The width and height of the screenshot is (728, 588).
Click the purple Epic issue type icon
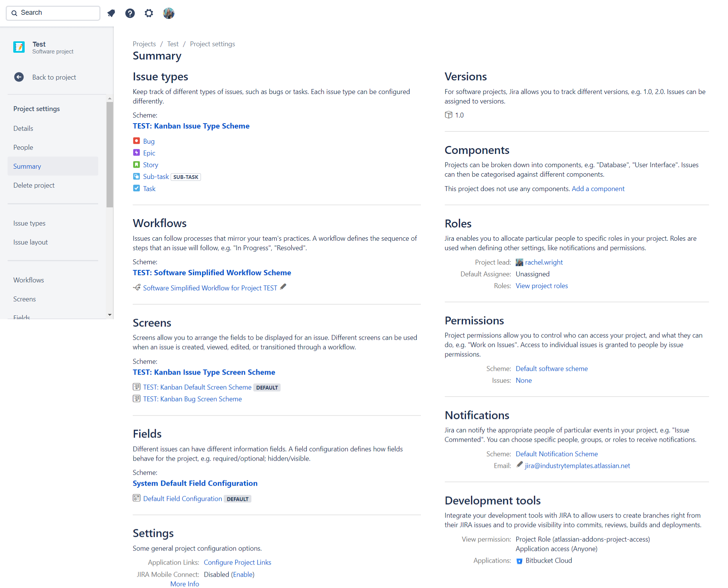pyautogui.click(x=136, y=153)
